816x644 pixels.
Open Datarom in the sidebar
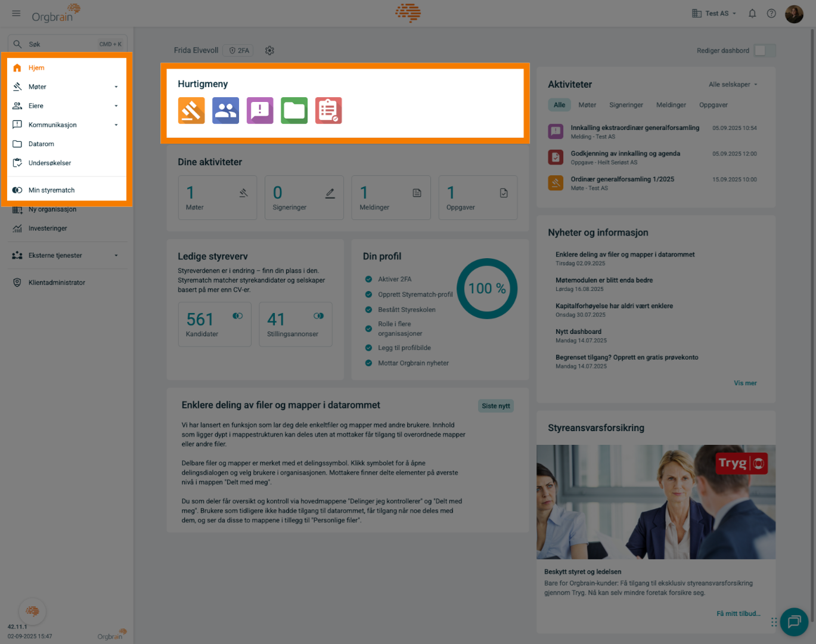tap(67, 144)
